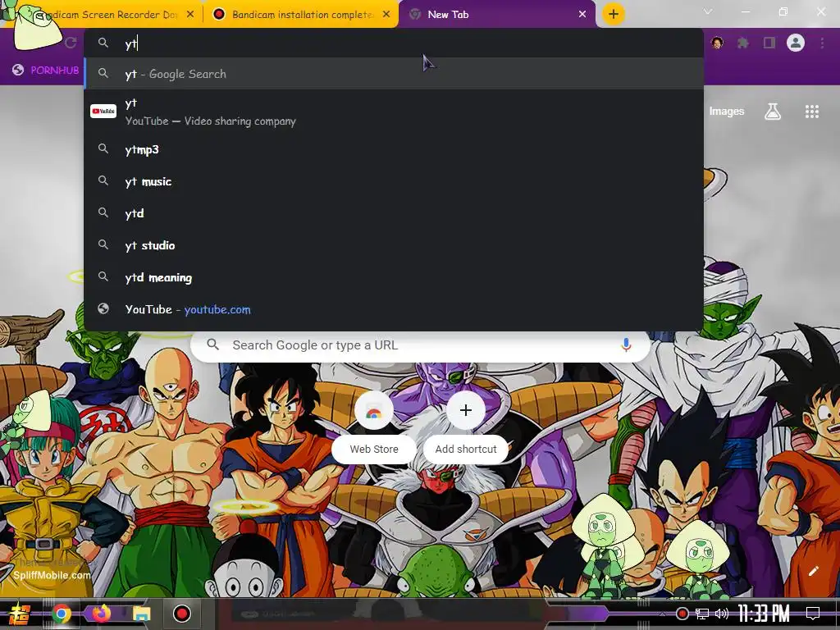Launch Firefox from the taskbar
This screenshot has width=840, height=630.
(x=101, y=613)
